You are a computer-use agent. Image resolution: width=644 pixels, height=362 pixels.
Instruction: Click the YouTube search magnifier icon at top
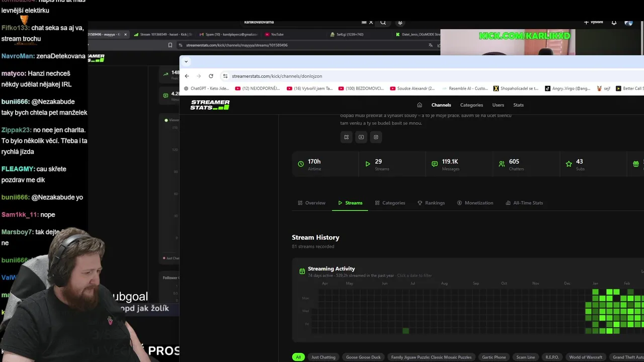[x=383, y=22]
